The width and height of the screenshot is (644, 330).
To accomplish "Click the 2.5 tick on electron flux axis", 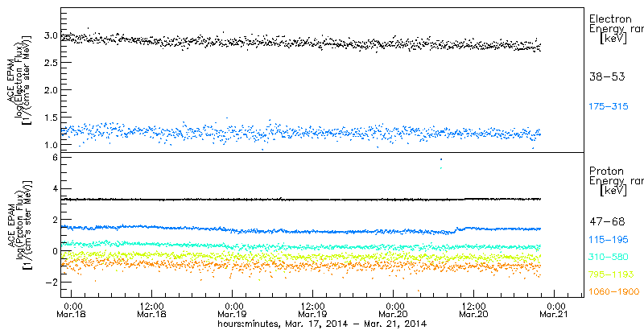I will tap(50, 63).
